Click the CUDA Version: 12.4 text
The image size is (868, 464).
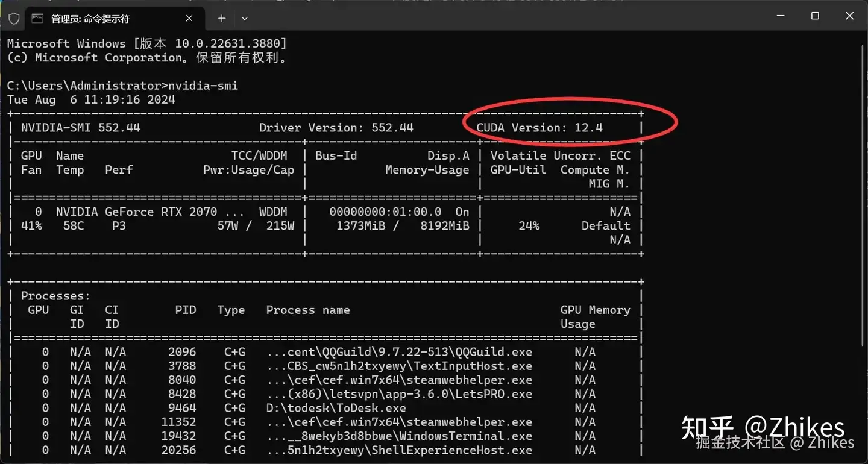coord(539,128)
